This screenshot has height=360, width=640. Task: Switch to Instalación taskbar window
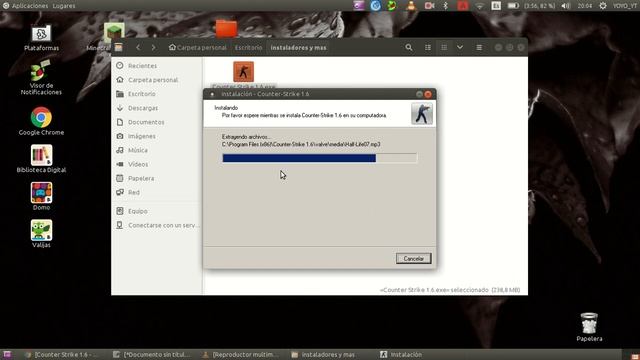click(401, 355)
